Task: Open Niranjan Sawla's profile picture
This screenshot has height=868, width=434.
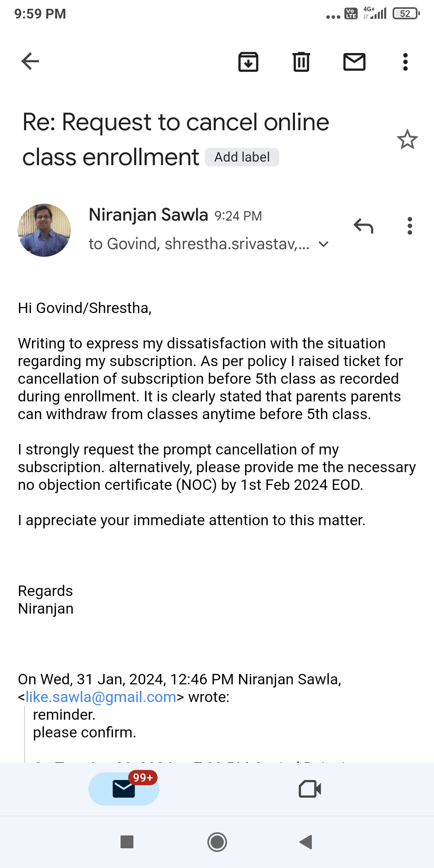Action: pos(44,230)
